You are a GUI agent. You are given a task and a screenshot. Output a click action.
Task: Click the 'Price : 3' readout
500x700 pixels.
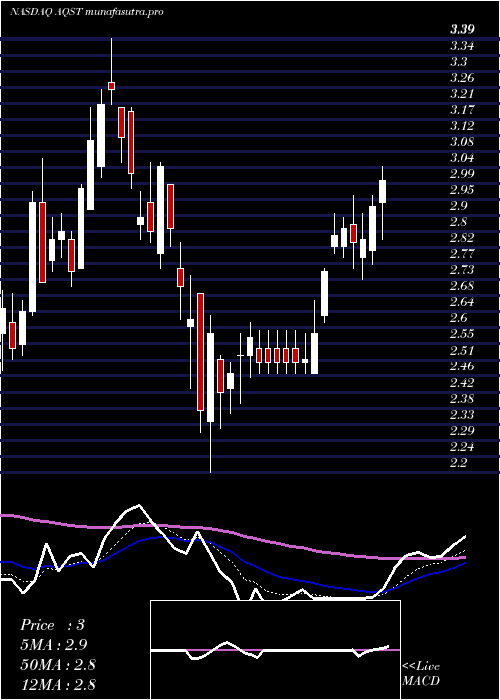pyautogui.click(x=52, y=625)
